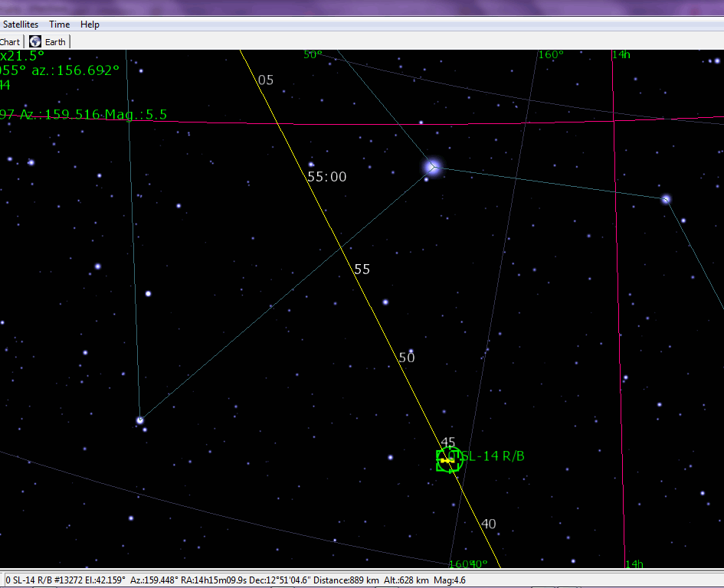Click the 45 marker near the satellite
The height and width of the screenshot is (588, 724).
(x=448, y=442)
